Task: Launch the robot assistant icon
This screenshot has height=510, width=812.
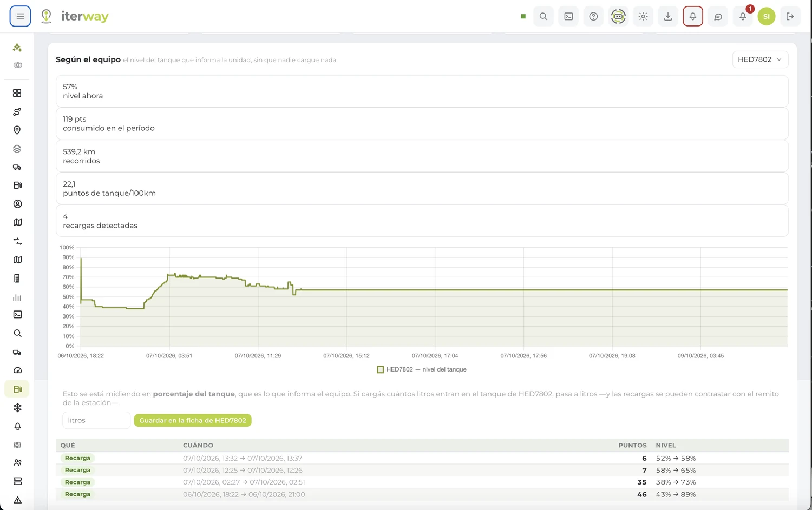Action: pos(618,16)
